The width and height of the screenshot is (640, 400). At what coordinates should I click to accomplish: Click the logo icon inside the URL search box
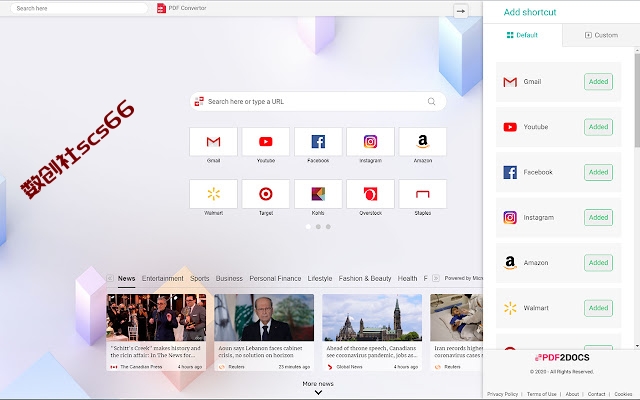pos(199,101)
